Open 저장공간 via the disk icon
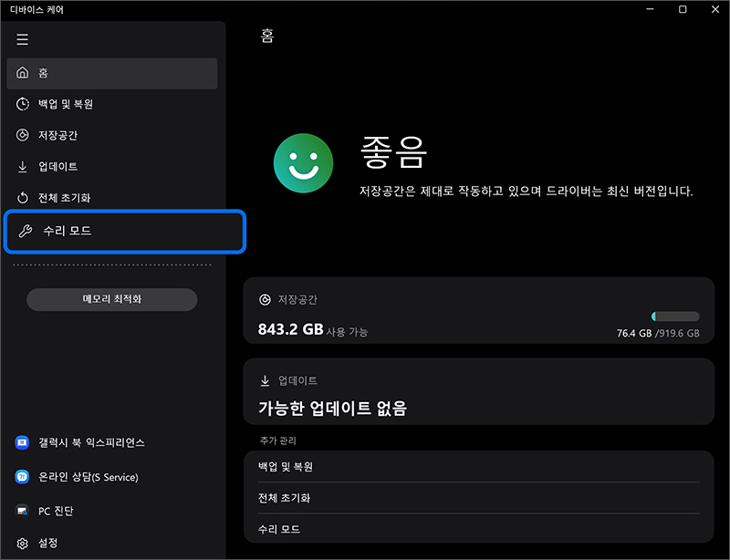 [21, 135]
